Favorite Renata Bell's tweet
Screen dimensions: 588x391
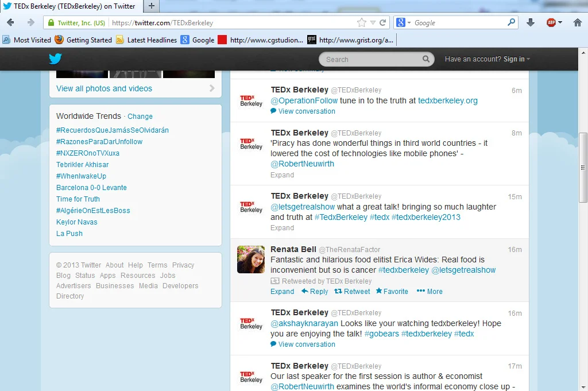pos(392,291)
